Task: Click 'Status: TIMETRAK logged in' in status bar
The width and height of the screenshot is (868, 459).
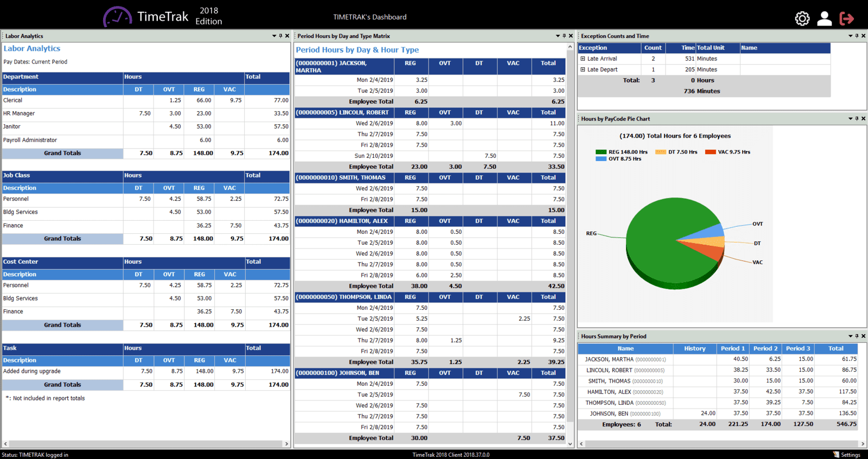Action: (x=35, y=455)
